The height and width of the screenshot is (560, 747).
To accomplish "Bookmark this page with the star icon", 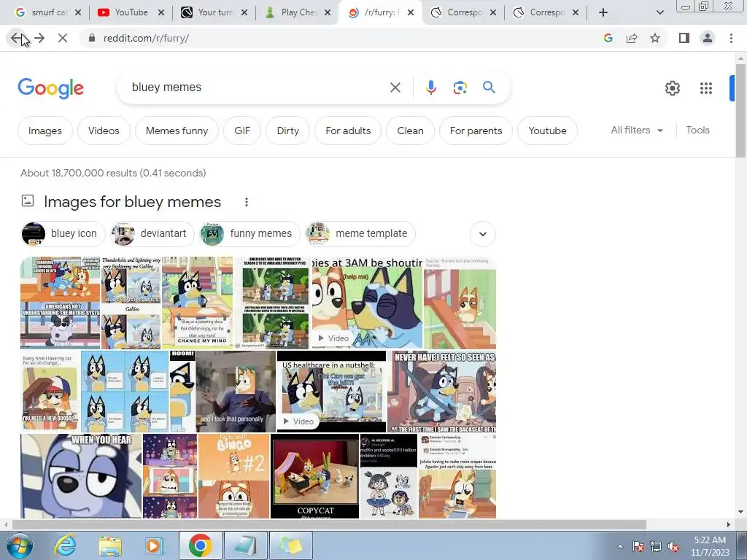I will (655, 38).
